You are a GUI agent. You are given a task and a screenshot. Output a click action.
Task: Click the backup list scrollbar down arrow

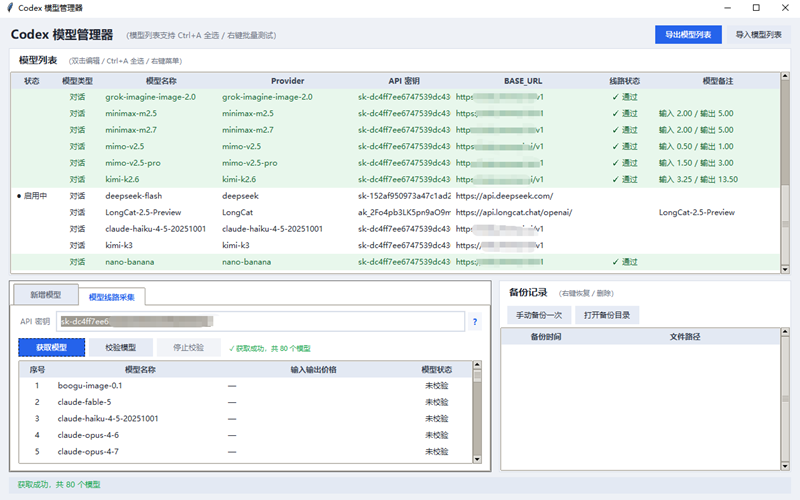pyautogui.click(x=785, y=466)
